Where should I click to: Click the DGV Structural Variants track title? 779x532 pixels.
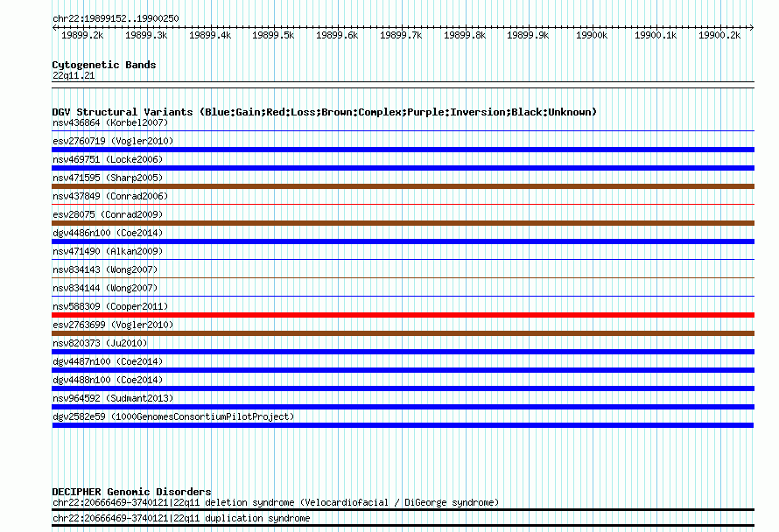tap(325, 112)
